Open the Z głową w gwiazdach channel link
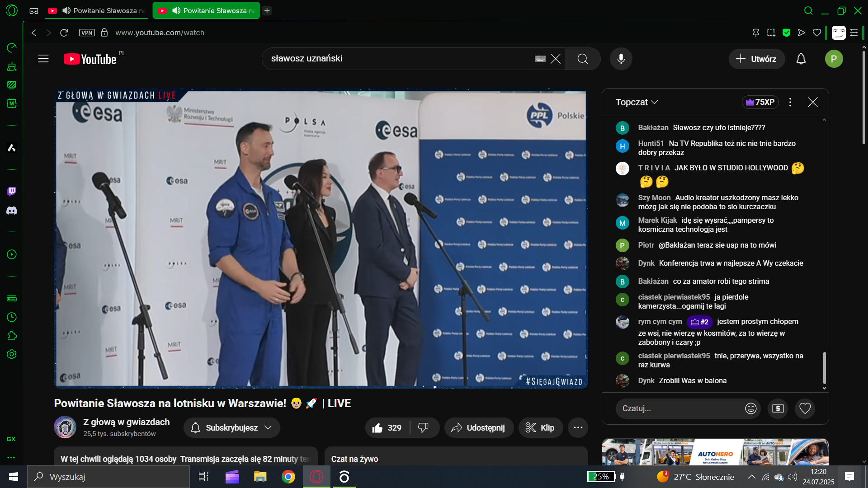Screen dimensions: 868x488 click(127, 422)
